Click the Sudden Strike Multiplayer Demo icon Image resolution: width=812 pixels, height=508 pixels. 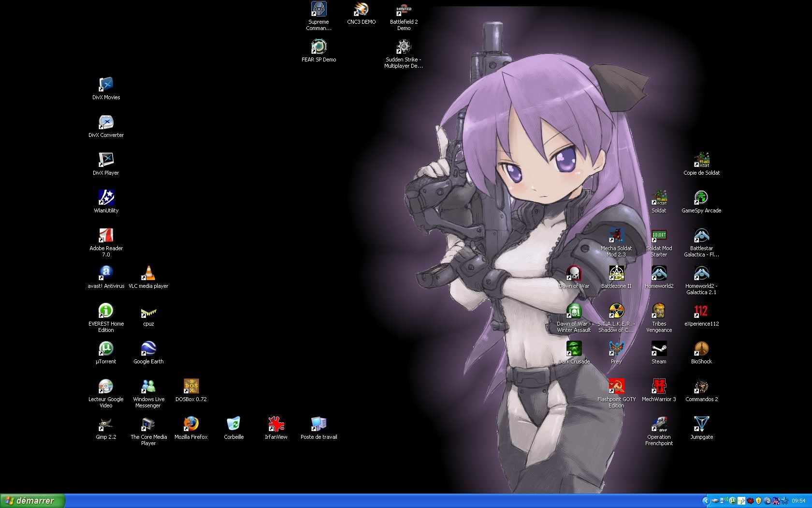coord(404,46)
